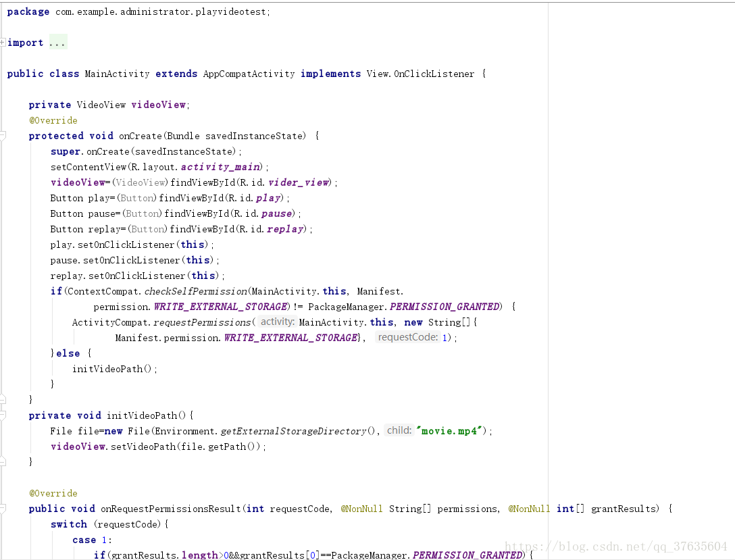
Task: Click 'Button pause=' variable declaration
Action: point(85,213)
